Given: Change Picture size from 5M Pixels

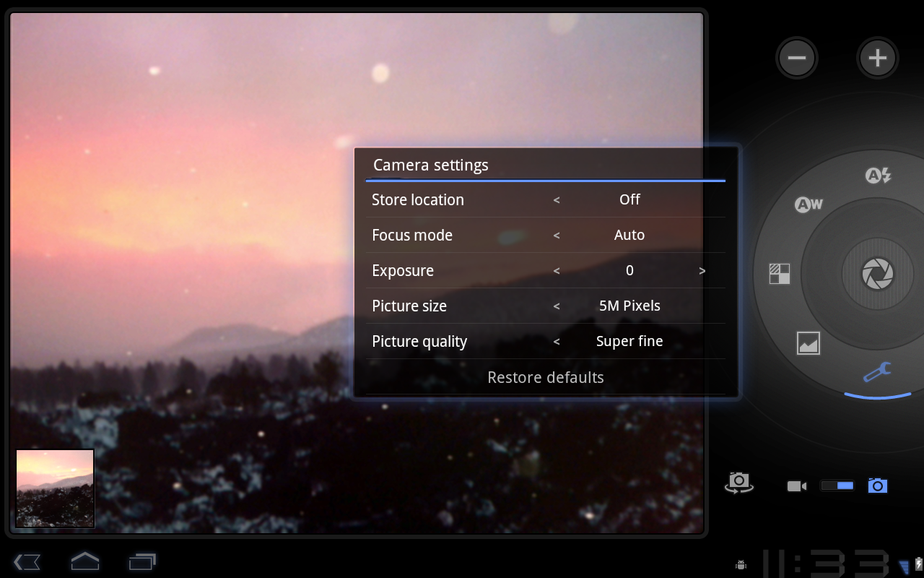Looking at the screenshot, I should coord(557,306).
